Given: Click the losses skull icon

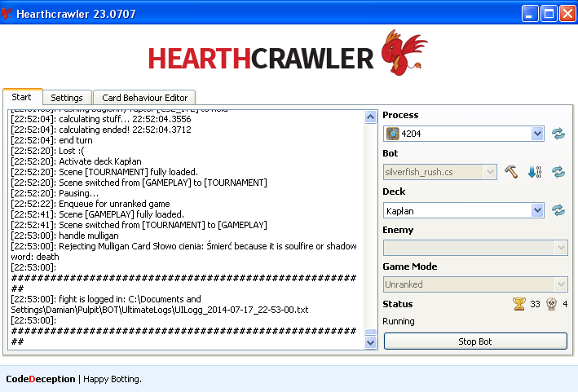Looking at the screenshot, I should 551,304.
